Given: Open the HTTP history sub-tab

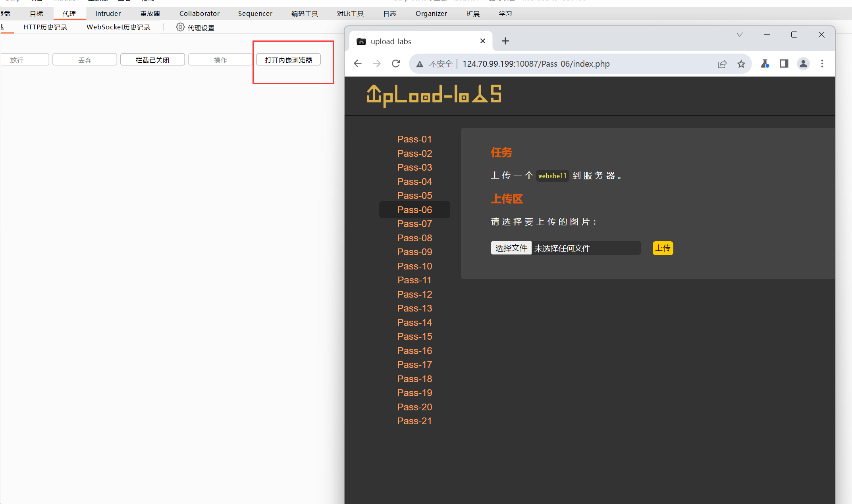Looking at the screenshot, I should coord(45,27).
